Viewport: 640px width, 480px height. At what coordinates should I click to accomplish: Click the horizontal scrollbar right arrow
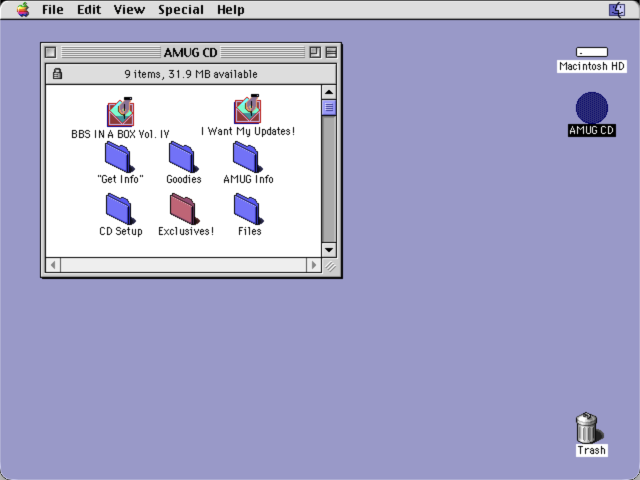click(313, 265)
